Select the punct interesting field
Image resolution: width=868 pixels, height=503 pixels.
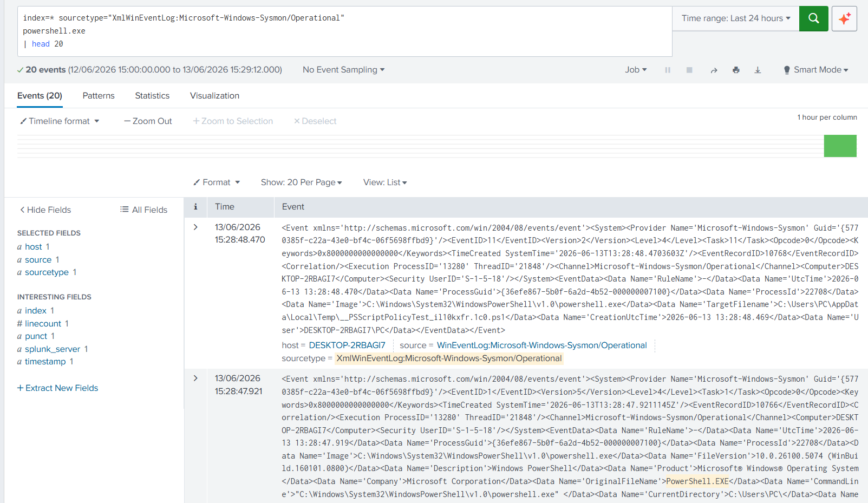(x=36, y=336)
